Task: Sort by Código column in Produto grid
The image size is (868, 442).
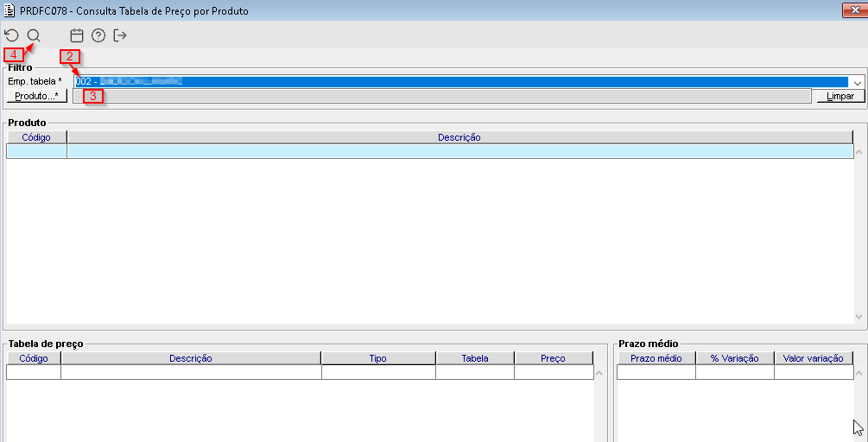Action: (36, 137)
